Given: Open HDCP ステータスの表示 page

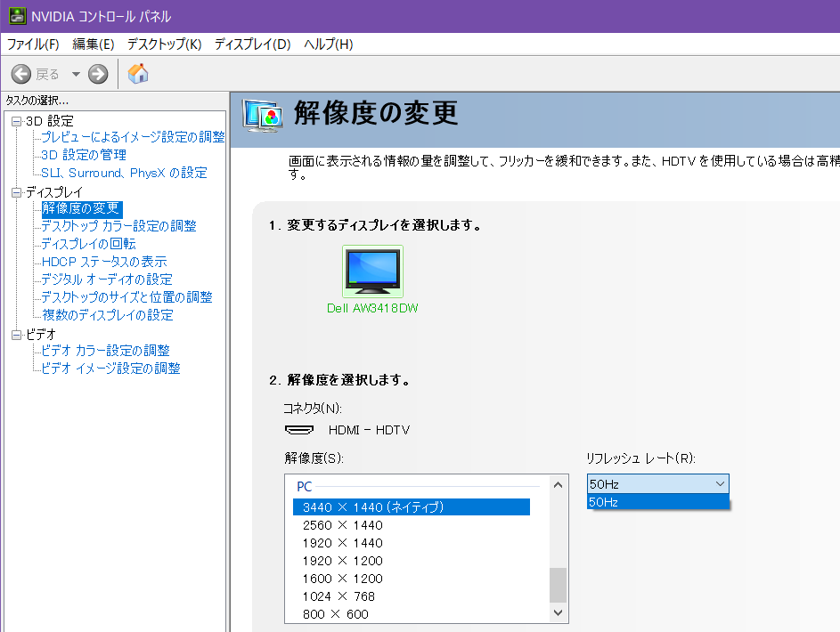Looking at the screenshot, I should pyautogui.click(x=104, y=262).
